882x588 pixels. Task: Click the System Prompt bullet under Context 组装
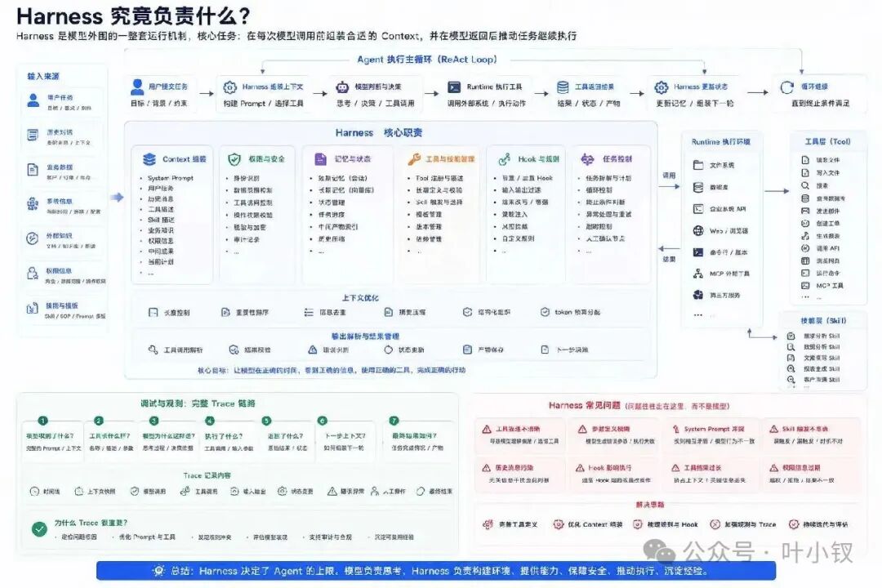[171, 178]
